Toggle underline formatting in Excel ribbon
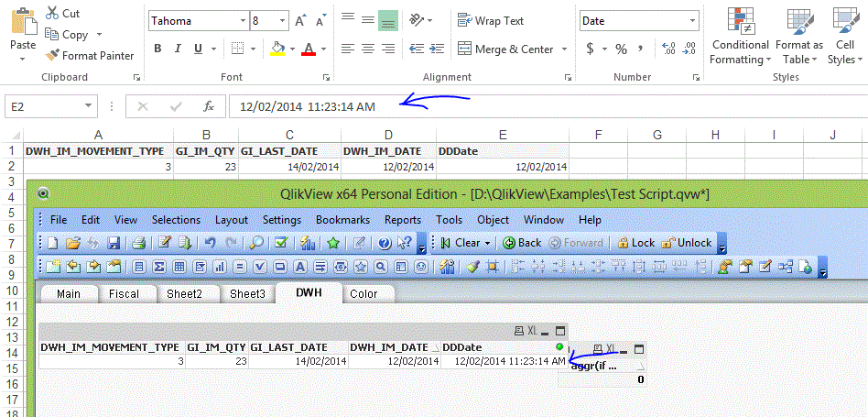The width and height of the screenshot is (868, 417). click(198, 49)
